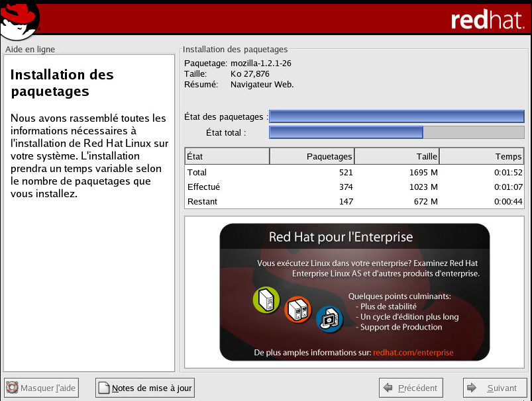Click the orange dual-server icon in the ad
This screenshot has height=401, width=532.
298,310
